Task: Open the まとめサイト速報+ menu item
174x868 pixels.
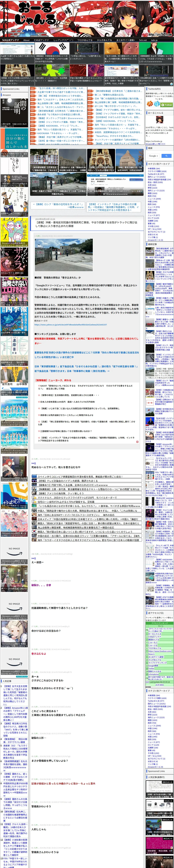Action: pyautogui.click(x=126, y=40)
